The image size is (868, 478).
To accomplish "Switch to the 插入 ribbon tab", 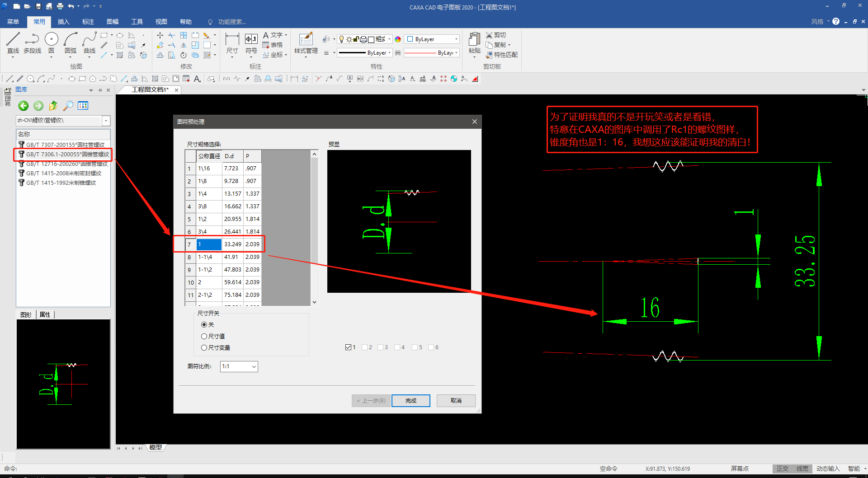I will pos(64,22).
